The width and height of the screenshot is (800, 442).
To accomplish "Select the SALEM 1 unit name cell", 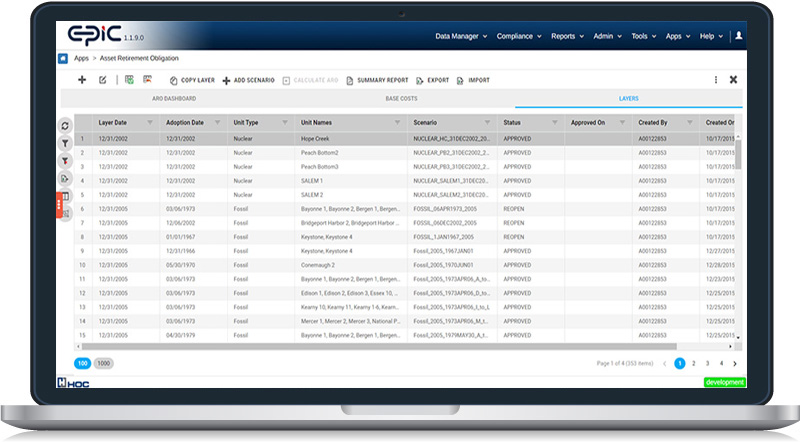I will pyautogui.click(x=351, y=181).
